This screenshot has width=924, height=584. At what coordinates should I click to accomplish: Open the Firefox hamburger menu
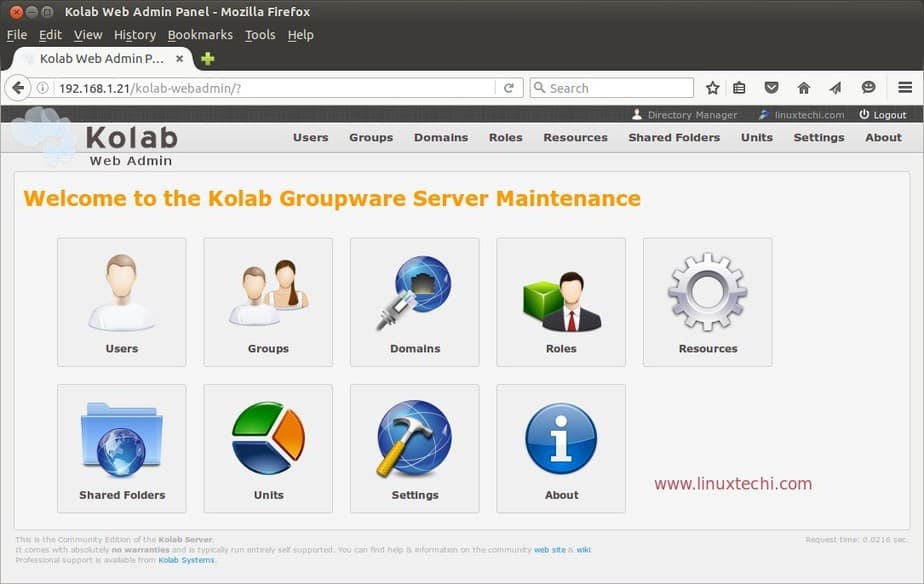click(x=905, y=88)
